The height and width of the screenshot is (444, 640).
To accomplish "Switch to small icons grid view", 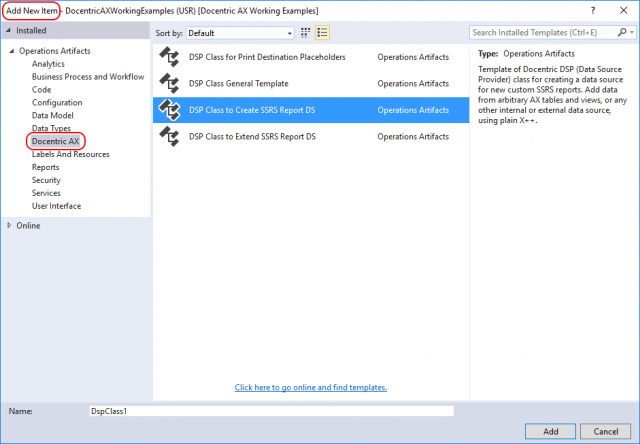I will [x=305, y=33].
